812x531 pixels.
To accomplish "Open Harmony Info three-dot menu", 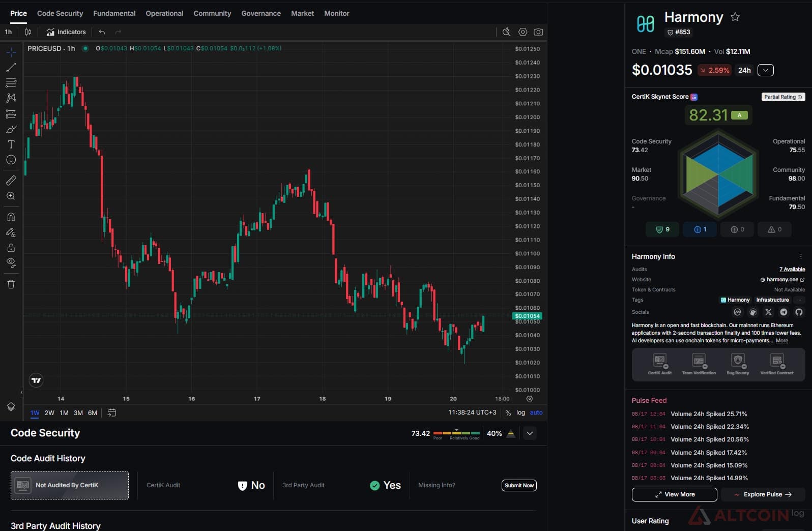I will pos(801,257).
